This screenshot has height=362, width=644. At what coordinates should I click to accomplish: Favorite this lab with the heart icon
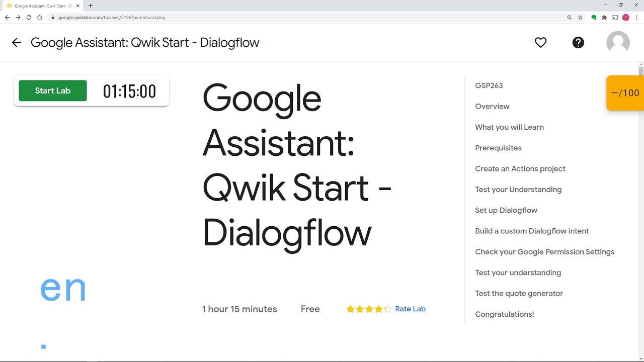click(x=540, y=43)
